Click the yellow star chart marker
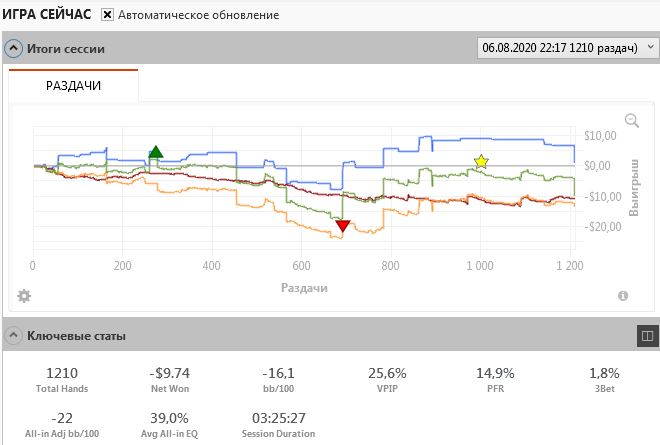Viewport: 660px width, 445px height. 481,161
